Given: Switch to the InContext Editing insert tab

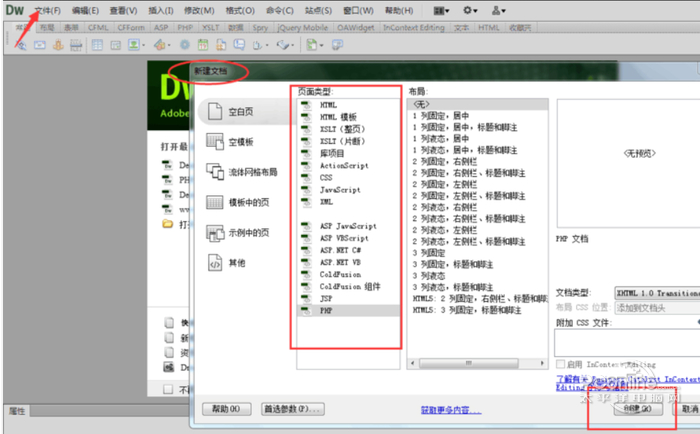Looking at the screenshot, I should coord(414,28).
